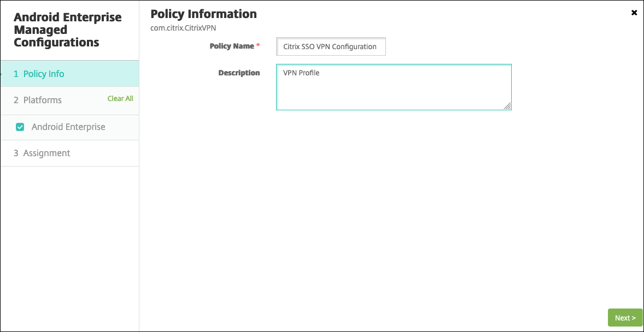Go to the Platforms step

(38, 100)
